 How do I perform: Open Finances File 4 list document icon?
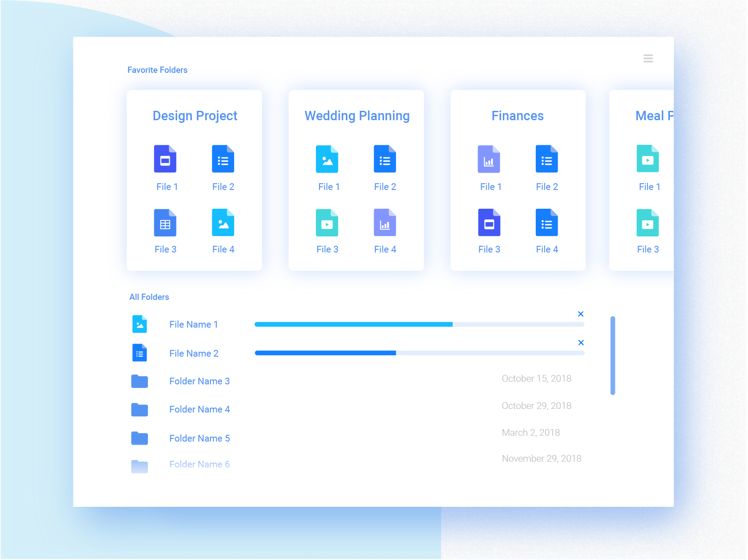pos(546,223)
